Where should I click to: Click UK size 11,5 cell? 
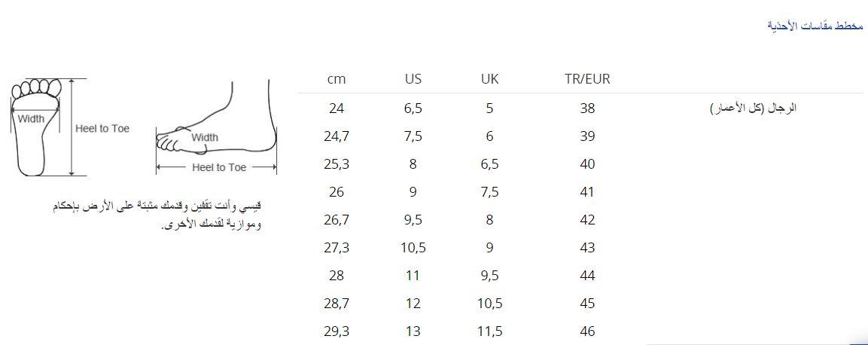(489, 331)
